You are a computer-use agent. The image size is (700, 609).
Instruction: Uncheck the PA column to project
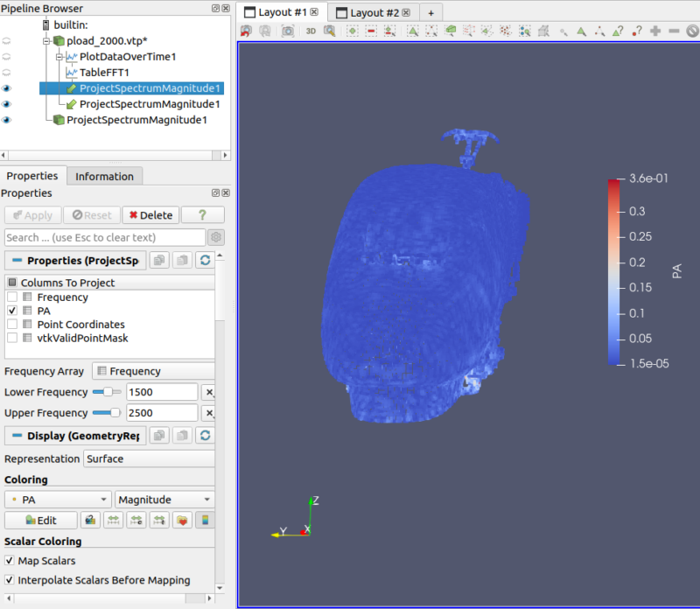pos(12,310)
